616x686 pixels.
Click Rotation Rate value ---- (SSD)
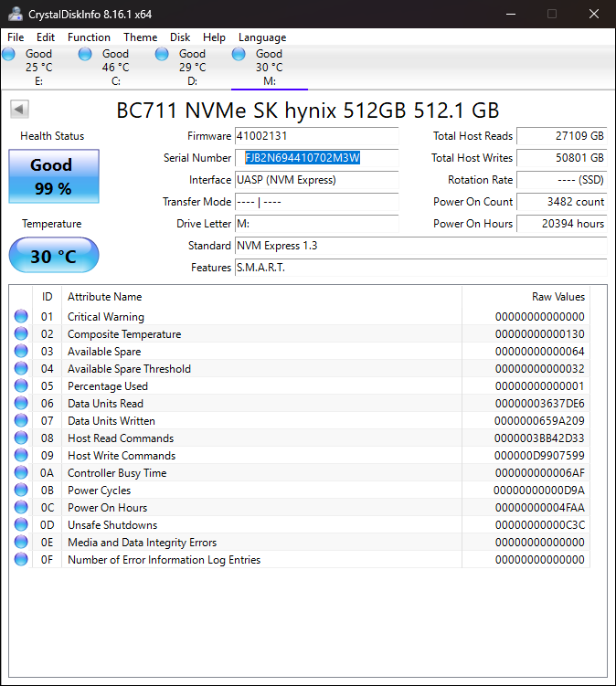[562, 180]
